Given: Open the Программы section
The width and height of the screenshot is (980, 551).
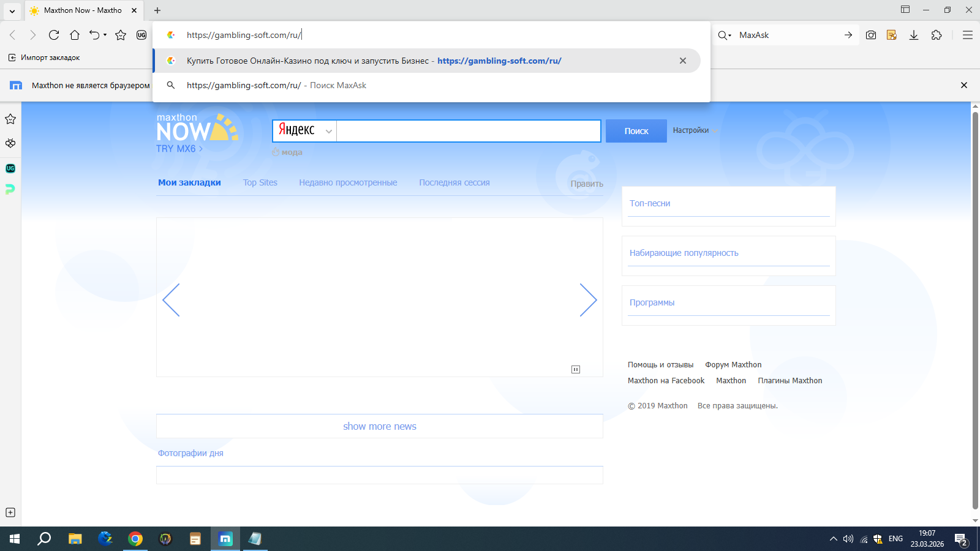Looking at the screenshot, I should click(x=652, y=302).
